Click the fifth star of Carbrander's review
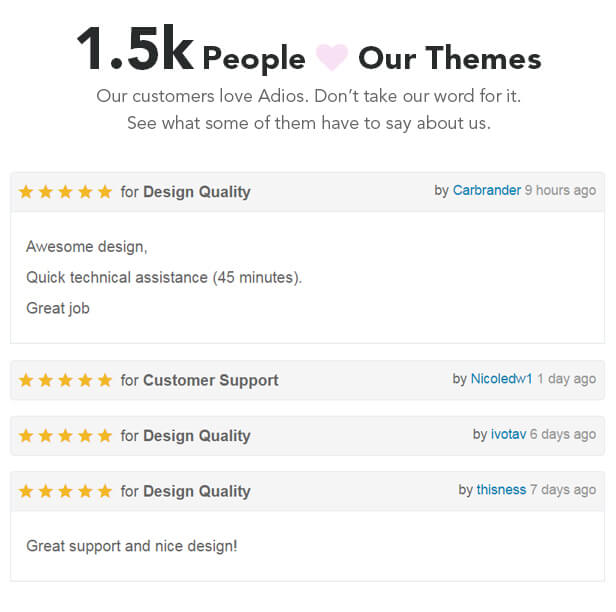 click(105, 192)
